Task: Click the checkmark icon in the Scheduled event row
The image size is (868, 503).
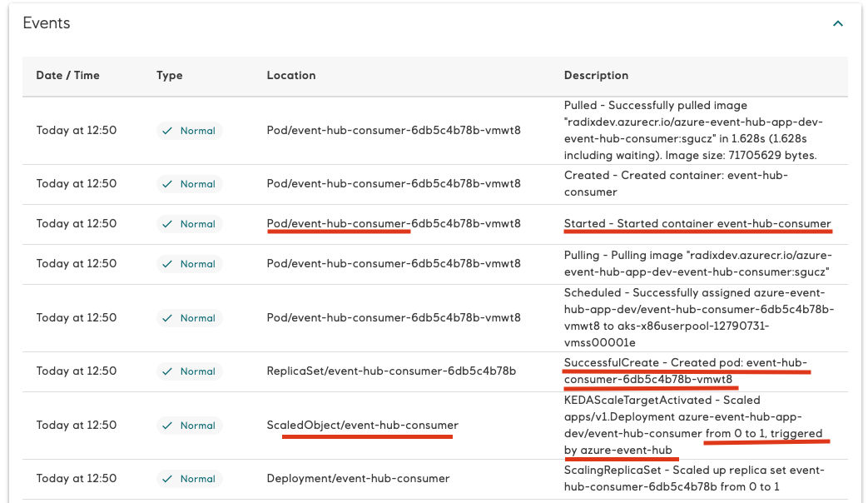Action: (x=168, y=318)
